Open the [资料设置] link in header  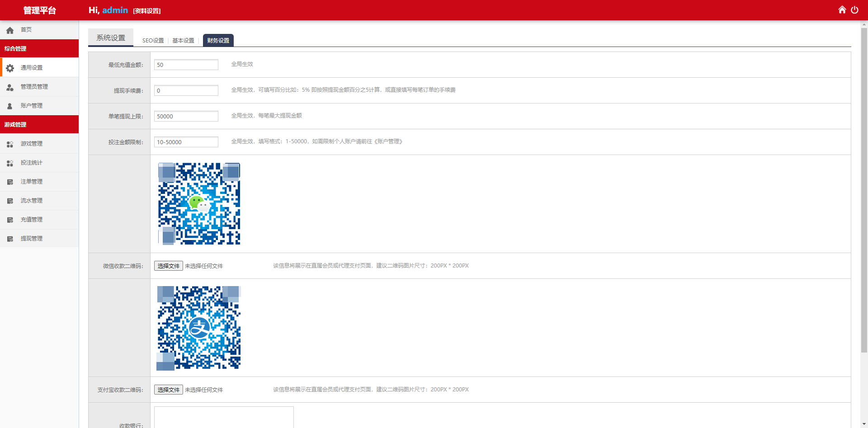coord(147,11)
